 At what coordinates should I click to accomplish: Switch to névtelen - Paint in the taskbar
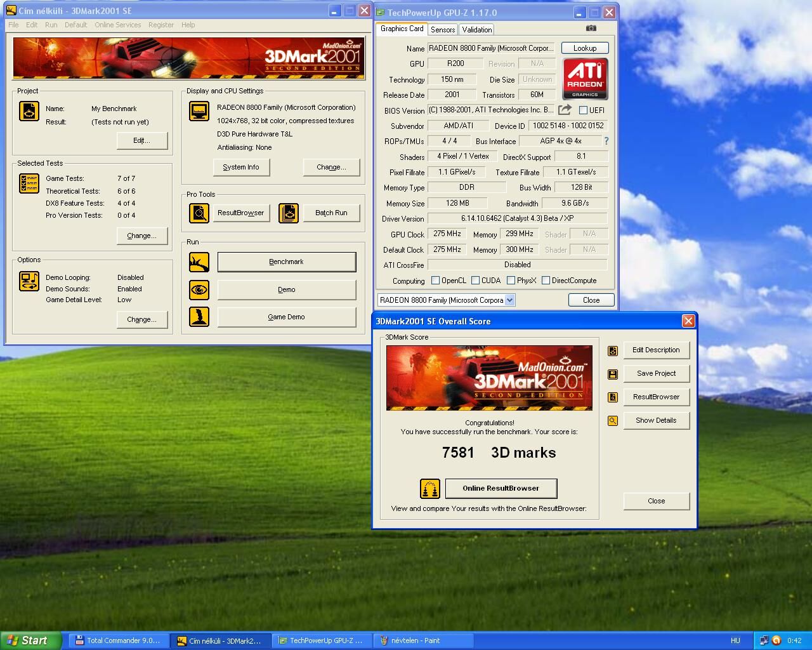pyautogui.click(x=423, y=640)
